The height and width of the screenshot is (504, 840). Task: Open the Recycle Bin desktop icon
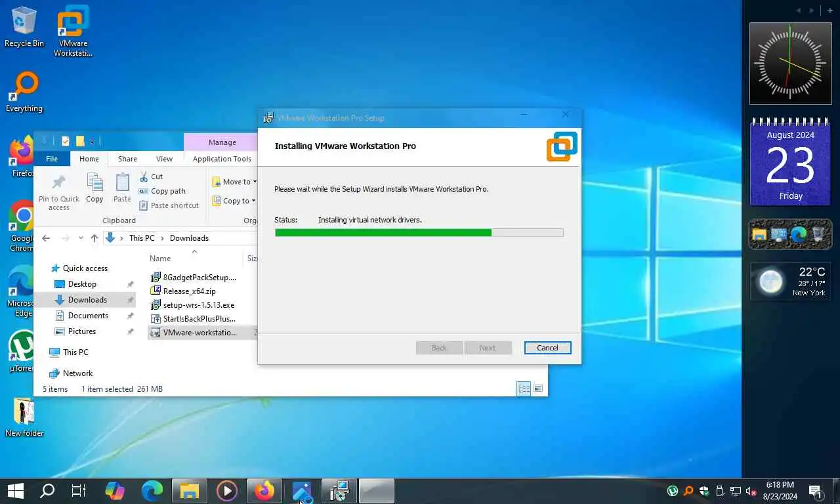point(24,28)
